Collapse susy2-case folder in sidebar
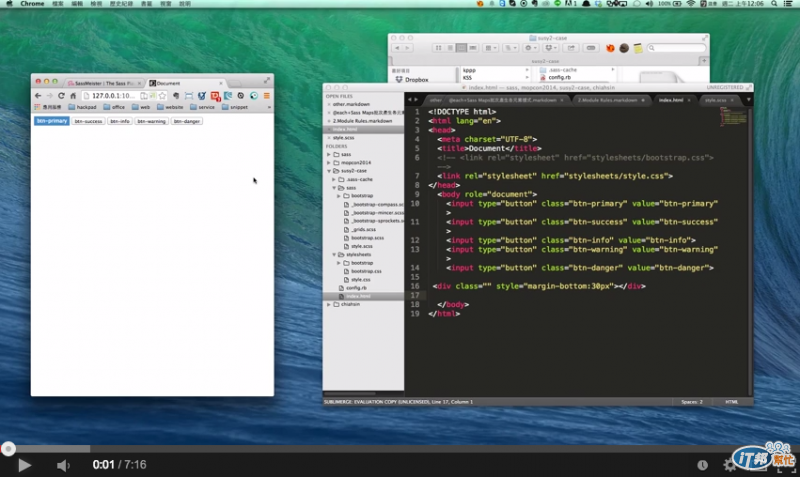800x477 pixels. coord(329,171)
